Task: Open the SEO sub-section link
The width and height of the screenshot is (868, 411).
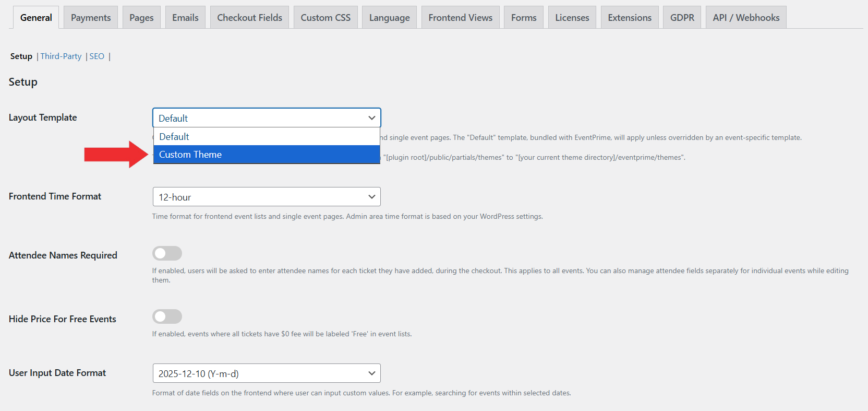Action: pyautogui.click(x=97, y=56)
